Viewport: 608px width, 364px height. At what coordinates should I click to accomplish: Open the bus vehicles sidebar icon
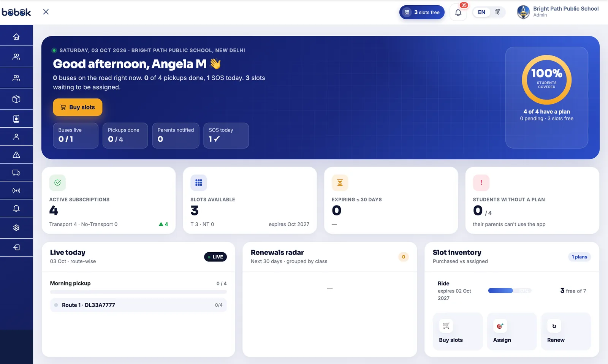[x=16, y=173]
